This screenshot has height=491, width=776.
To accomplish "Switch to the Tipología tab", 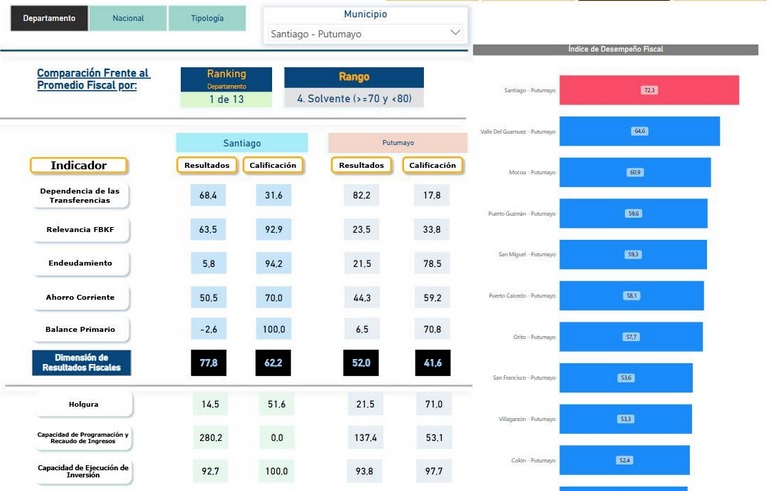I will pyautogui.click(x=207, y=18).
